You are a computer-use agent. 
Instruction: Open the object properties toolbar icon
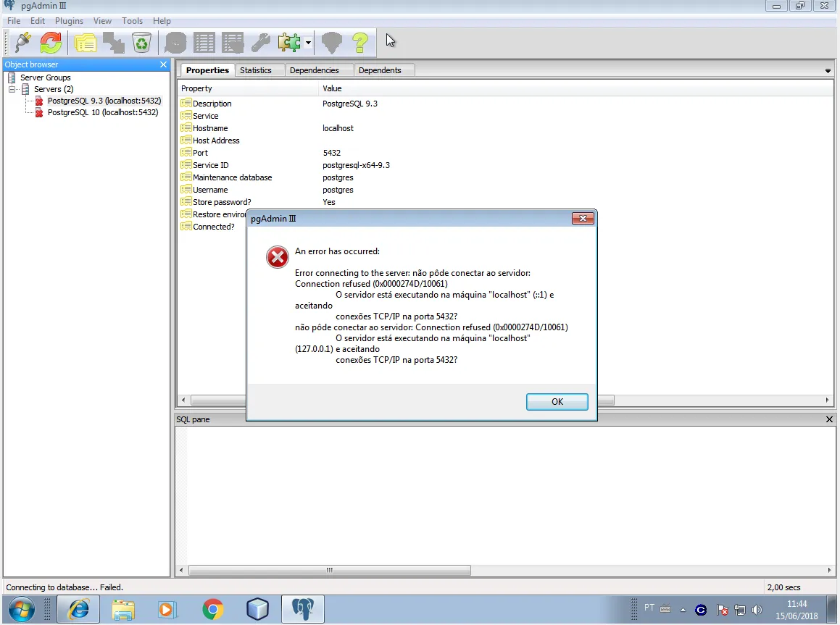[85, 43]
